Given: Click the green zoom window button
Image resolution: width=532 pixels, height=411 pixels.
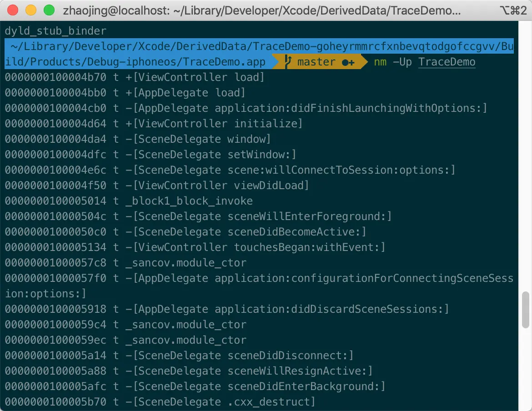Looking at the screenshot, I should coord(49,10).
